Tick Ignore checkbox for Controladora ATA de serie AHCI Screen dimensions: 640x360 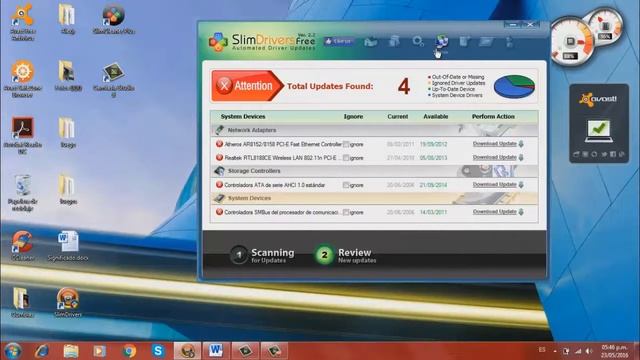(346, 185)
